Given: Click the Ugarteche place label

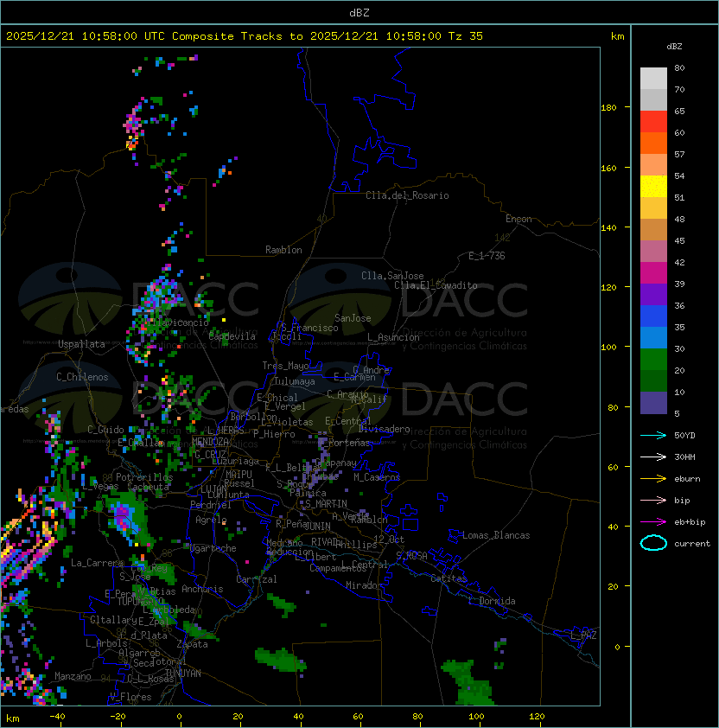Looking at the screenshot, I should pos(213,548).
